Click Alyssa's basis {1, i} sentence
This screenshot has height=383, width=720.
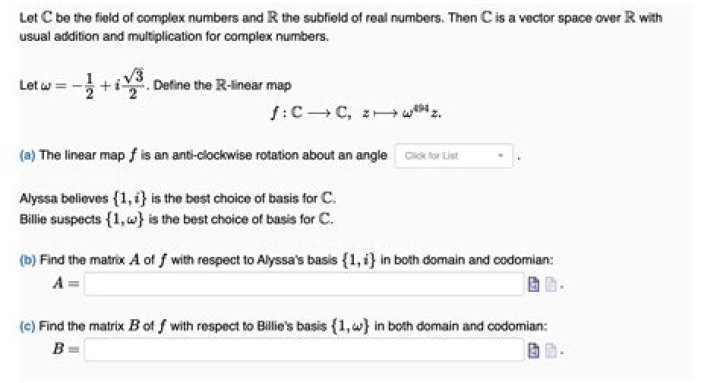(177, 198)
